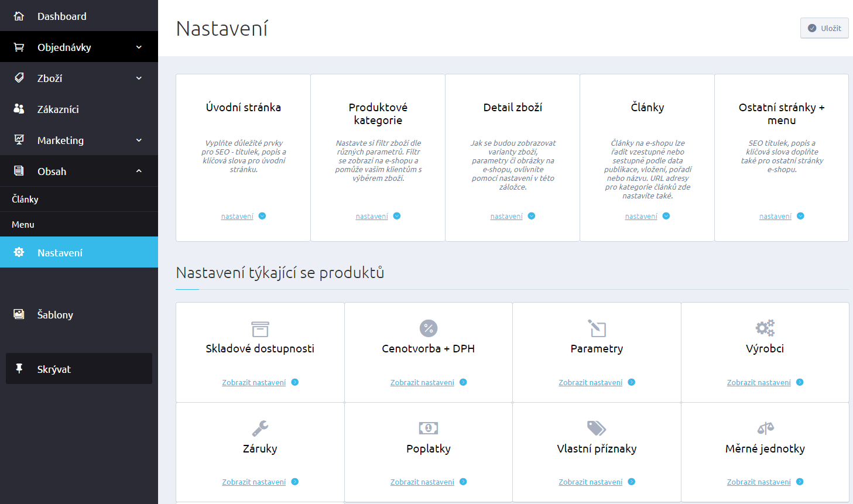
Task: Select the highlighted Nastavení menu item
Action: (x=79, y=252)
